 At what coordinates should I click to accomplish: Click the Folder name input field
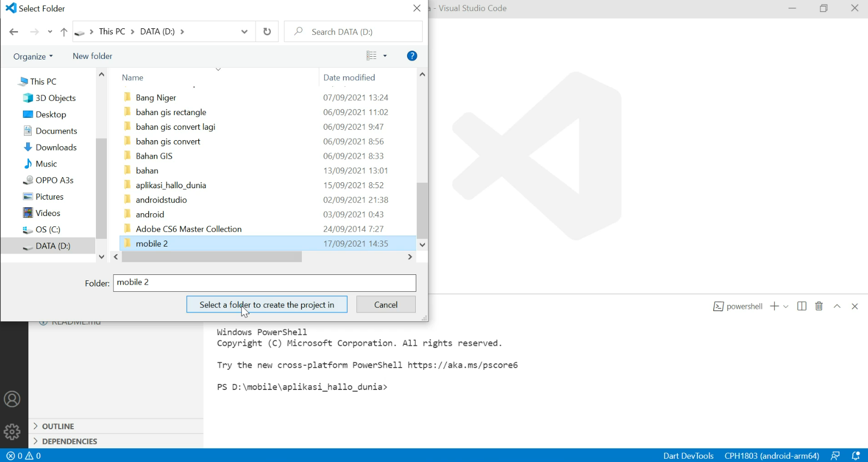265,283
